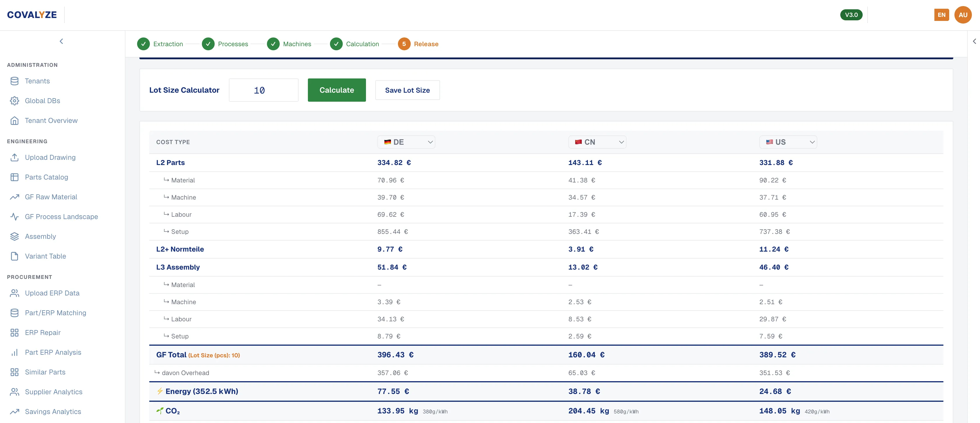Click the Assembly layers icon
Viewport: 980px width, 423px height.
(x=15, y=236)
